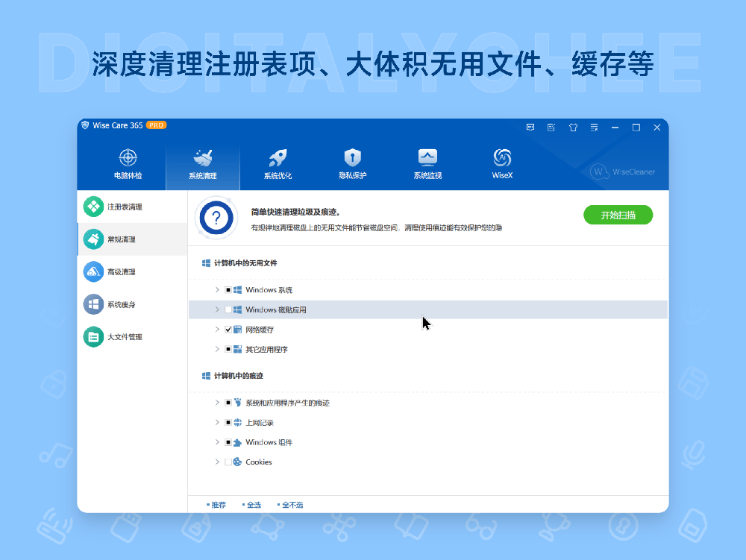Expand the 其它应用程序 item
This screenshot has height=560, width=746.
pos(216,348)
